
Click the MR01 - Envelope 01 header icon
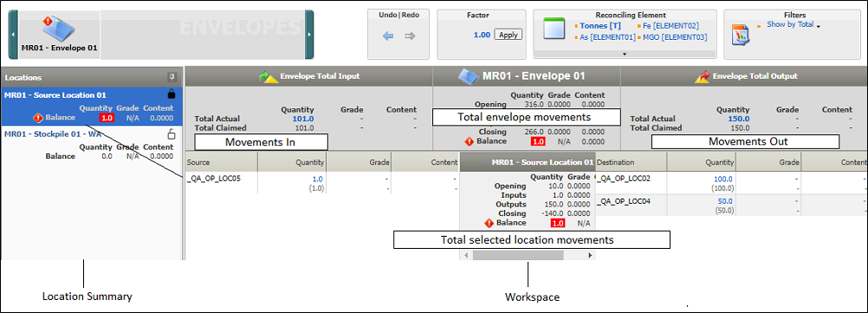click(x=469, y=76)
